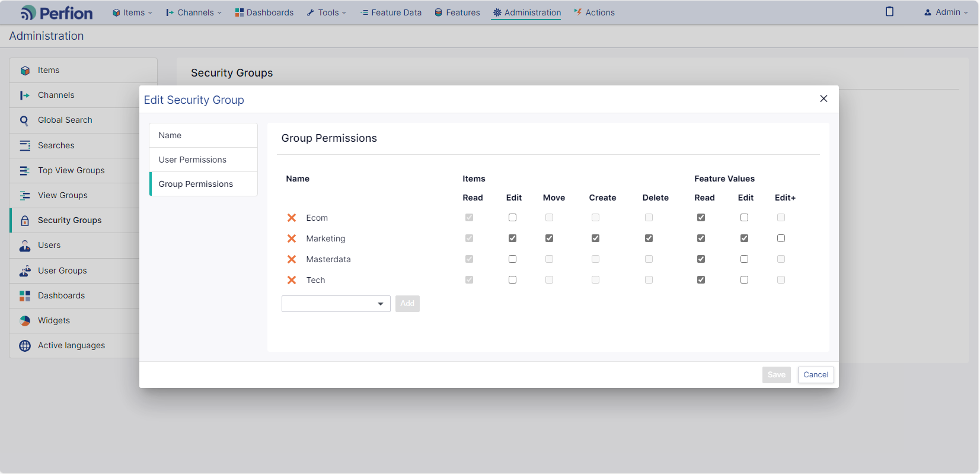
Task: Click the Ecom group name
Action: pyautogui.click(x=317, y=218)
